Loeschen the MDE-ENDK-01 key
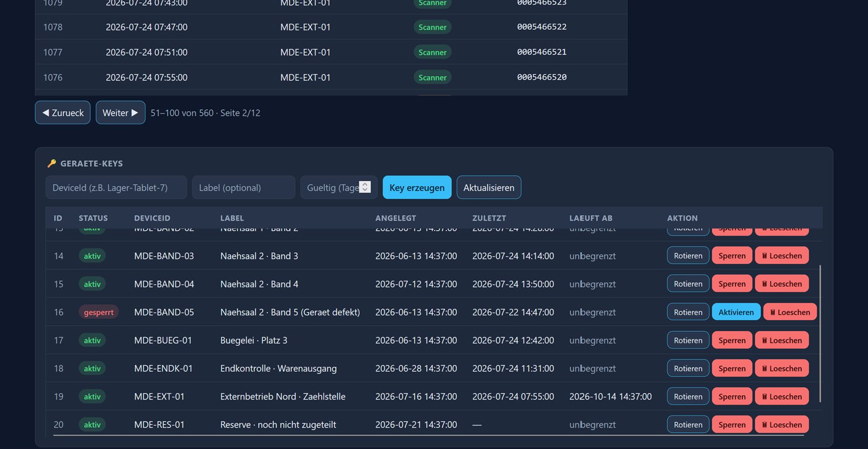The image size is (868, 449). tap(782, 369)
